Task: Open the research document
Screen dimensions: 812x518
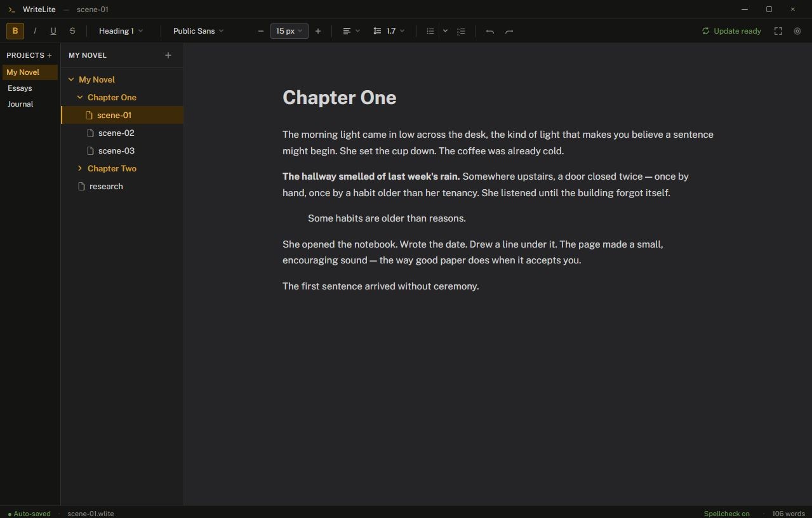Action: 122,186
